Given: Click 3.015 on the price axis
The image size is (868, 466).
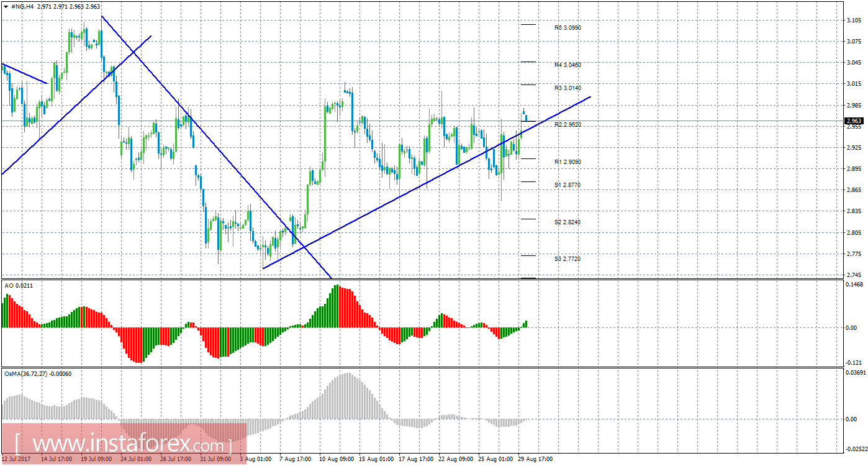Looking at the screenshot, I should (x=854, y=84).
